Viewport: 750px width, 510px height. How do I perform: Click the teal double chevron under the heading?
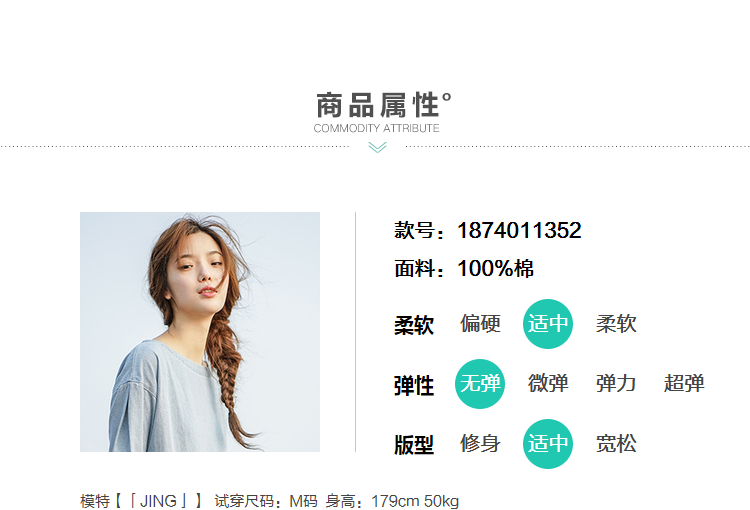click(377, 147)
